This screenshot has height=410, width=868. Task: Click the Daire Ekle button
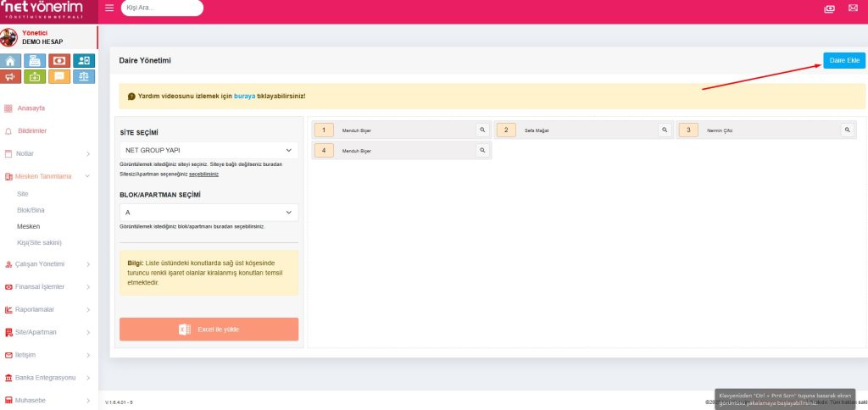843,60
